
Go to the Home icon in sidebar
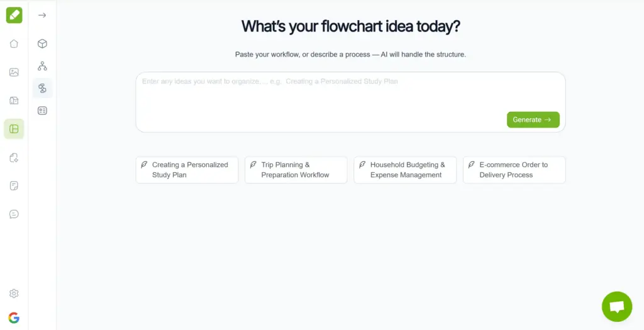click(x=14, y=44)
